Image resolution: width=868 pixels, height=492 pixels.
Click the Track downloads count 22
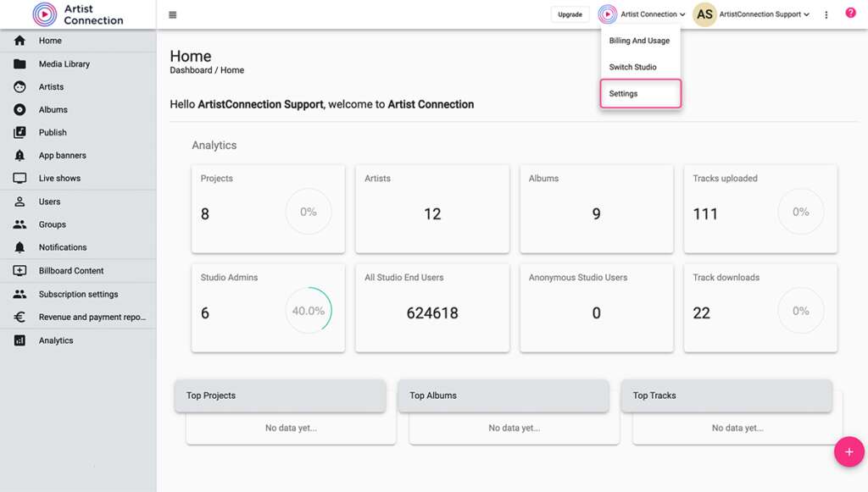(701, 312)
